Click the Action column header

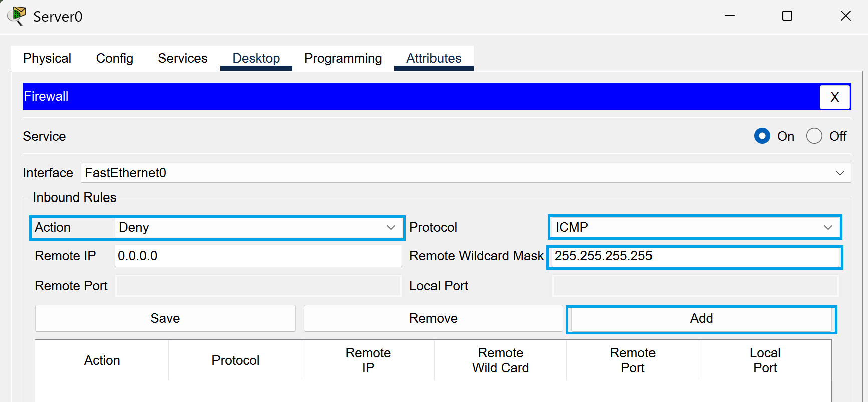point(102,360)
